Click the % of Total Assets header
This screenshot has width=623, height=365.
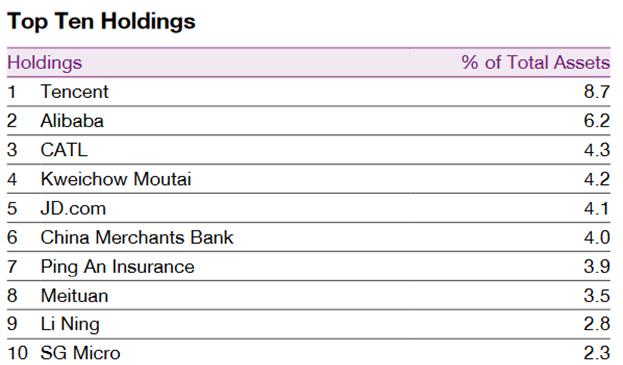tap(536, 62)
